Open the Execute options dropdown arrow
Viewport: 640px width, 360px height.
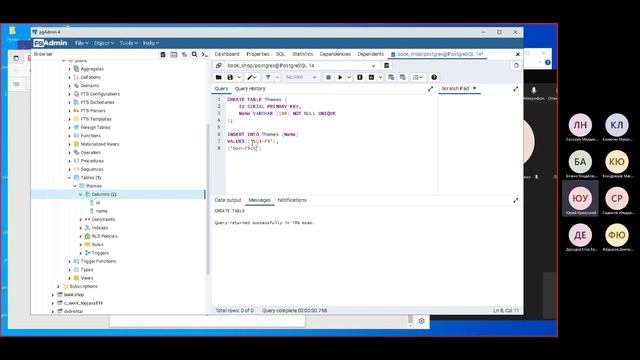[349, 77]
